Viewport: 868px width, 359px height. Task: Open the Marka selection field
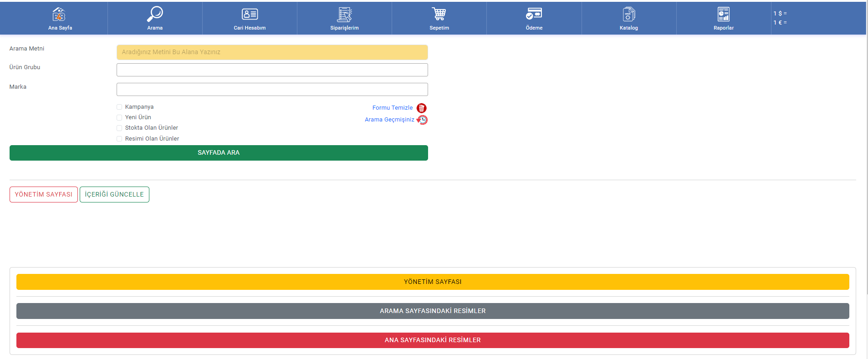click(272, 90)
